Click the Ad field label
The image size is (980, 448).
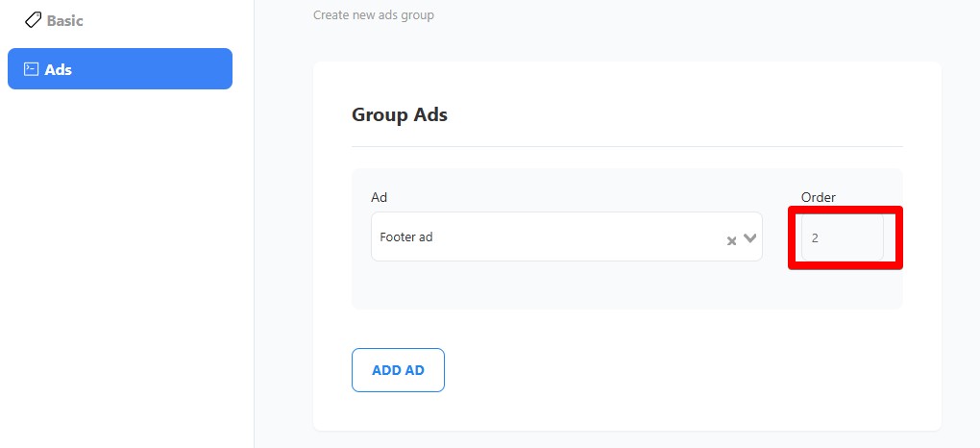[379, 197]
